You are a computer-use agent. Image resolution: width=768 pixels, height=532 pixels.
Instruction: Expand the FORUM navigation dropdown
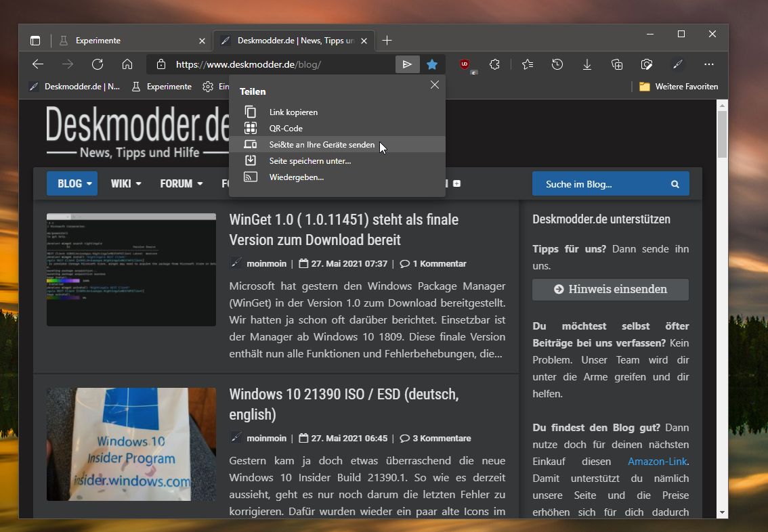[x=182, y=183]
